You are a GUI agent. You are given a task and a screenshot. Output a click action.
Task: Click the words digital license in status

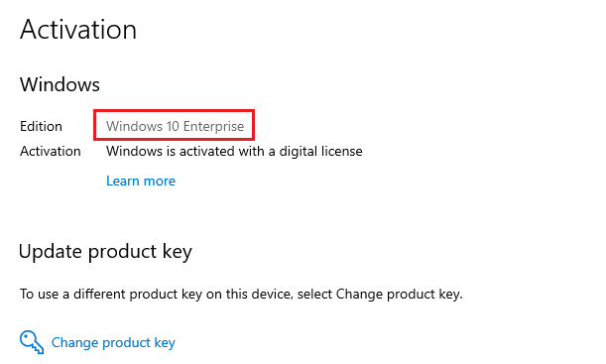pos(320,151)
